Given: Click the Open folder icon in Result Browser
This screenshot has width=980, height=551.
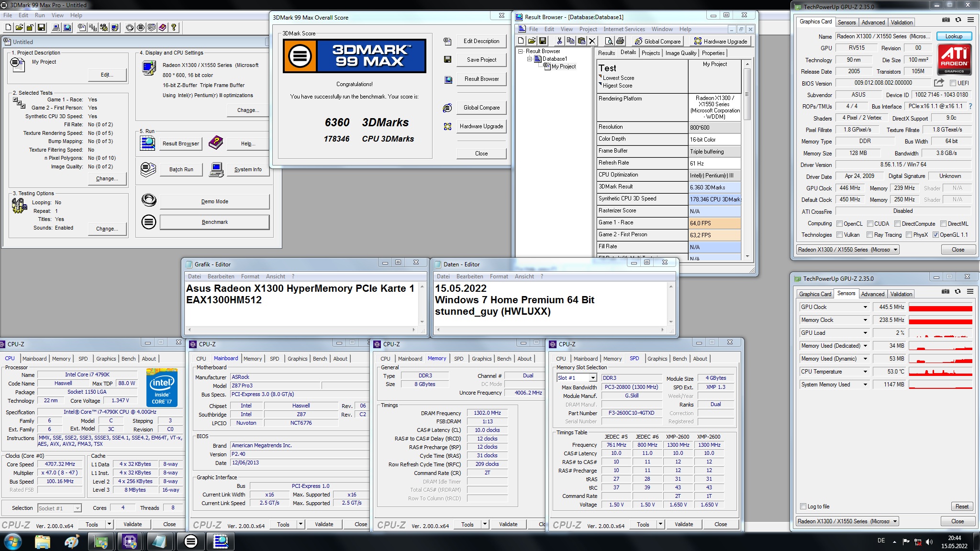Looking at the screenshot, I should click(x=532, y=41).
